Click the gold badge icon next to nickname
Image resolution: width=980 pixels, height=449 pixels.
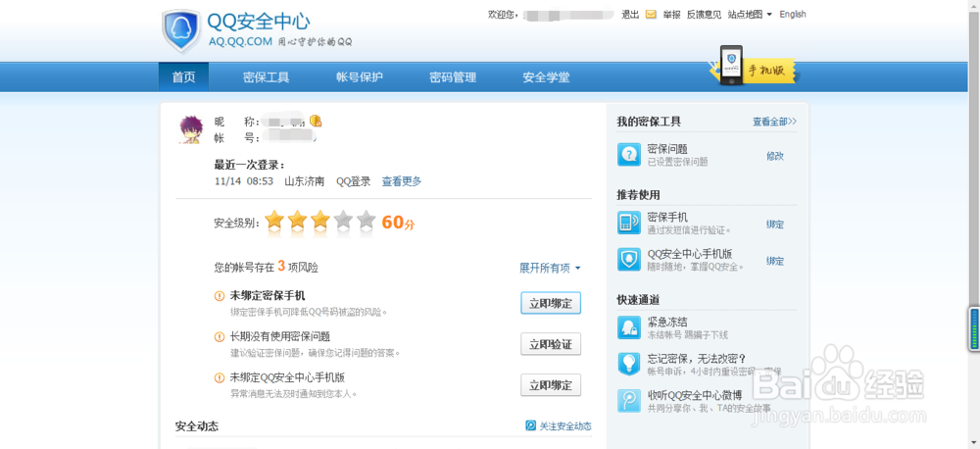tap(316, 120)
